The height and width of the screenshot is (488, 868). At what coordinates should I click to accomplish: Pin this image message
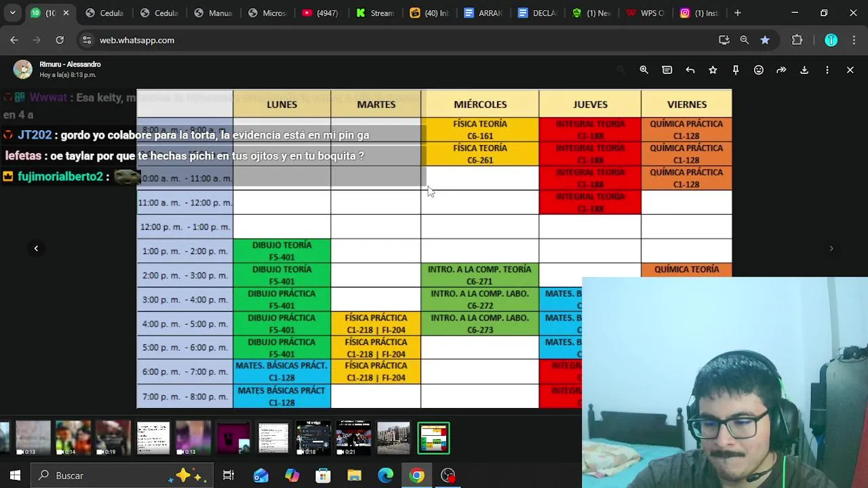coord(736,70)
